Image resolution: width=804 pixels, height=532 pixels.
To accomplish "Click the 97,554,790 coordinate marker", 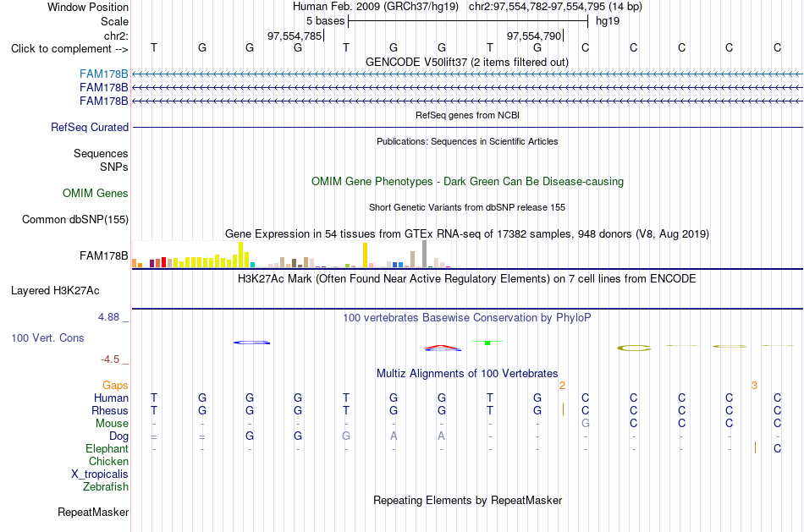I will [x=534, y=36].
